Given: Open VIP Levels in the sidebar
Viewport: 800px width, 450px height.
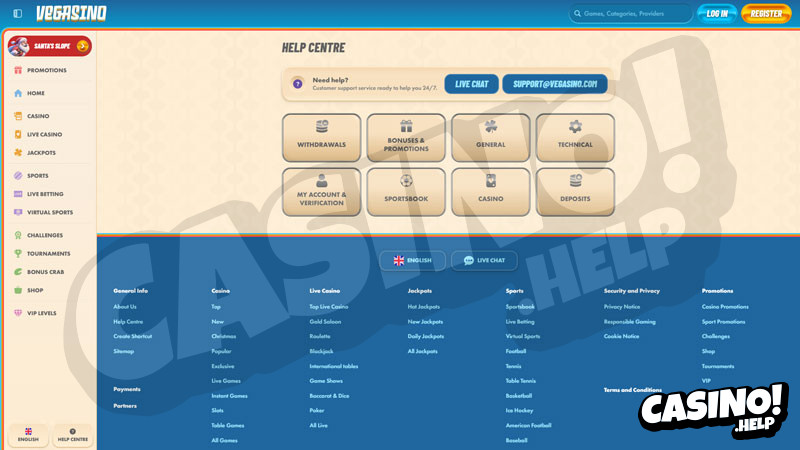Looking at the screenshot, I should [x=35, y=313].
